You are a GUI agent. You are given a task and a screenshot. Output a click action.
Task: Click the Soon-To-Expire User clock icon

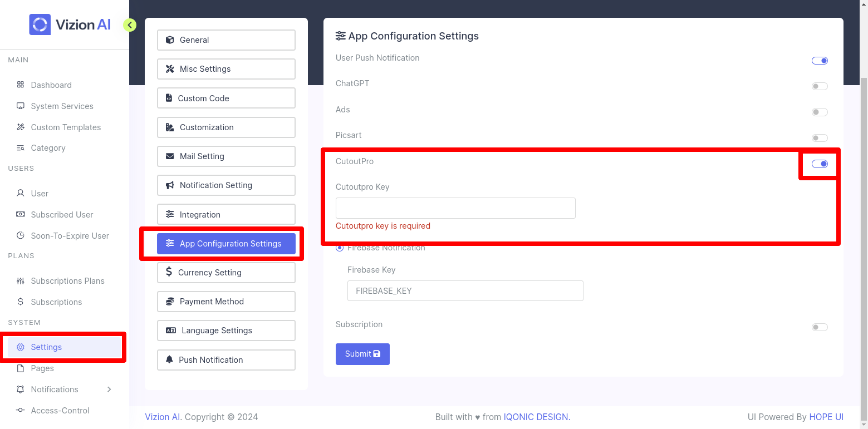point(21,236)
